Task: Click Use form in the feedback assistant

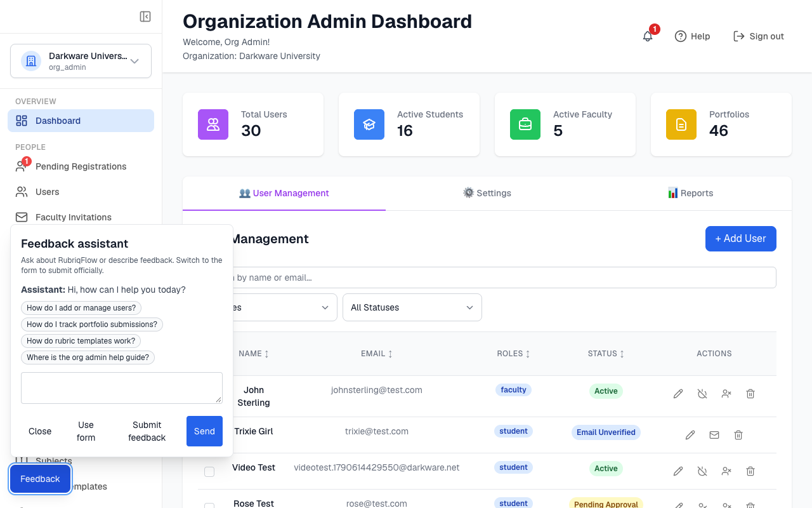Action: [x=86, y=431]
